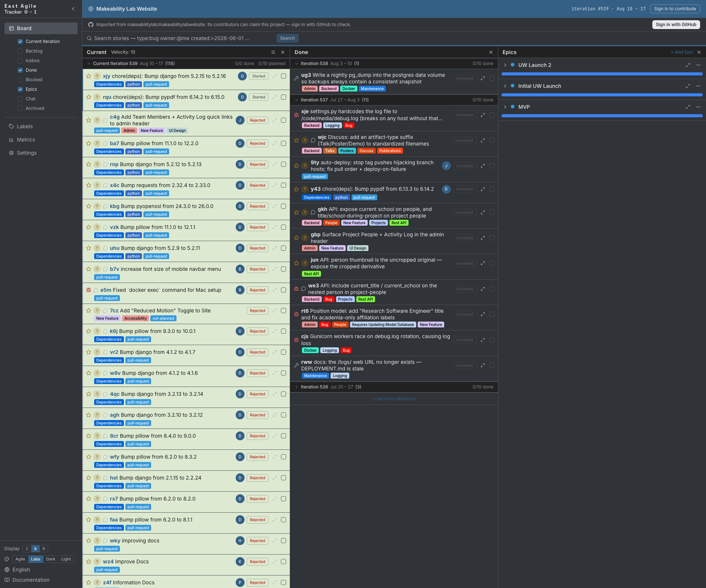The width and height of the screenshot is (706, 588).
Task: Click bug icon on e5m docker exec story
Action: pos(89,290)
